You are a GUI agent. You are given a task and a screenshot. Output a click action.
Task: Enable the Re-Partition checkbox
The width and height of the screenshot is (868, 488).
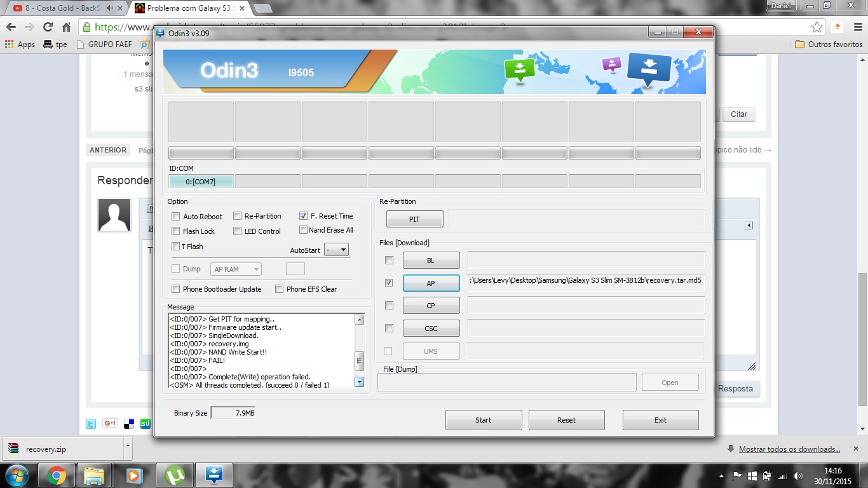[x=238, y=216]
